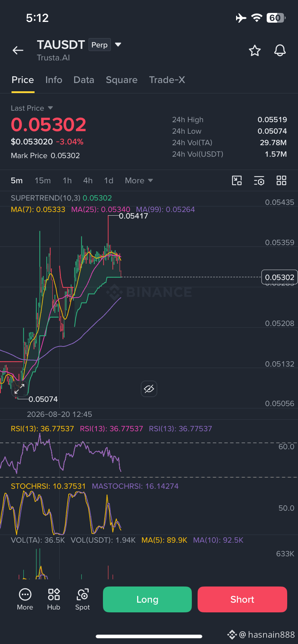This screenshot has height=644, width=298.
Task: Switch to Spot trading icon
Action: (x=82, y=599)
